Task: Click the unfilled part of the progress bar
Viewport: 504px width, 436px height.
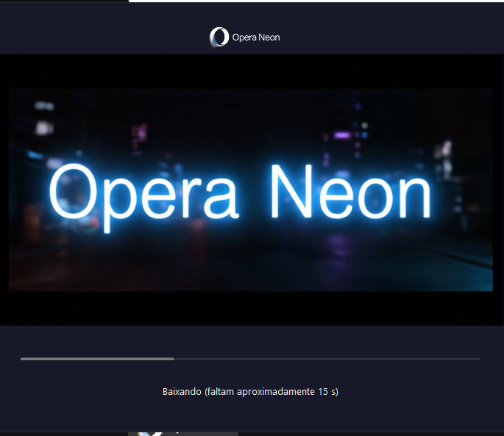Action: click(327, 359)
